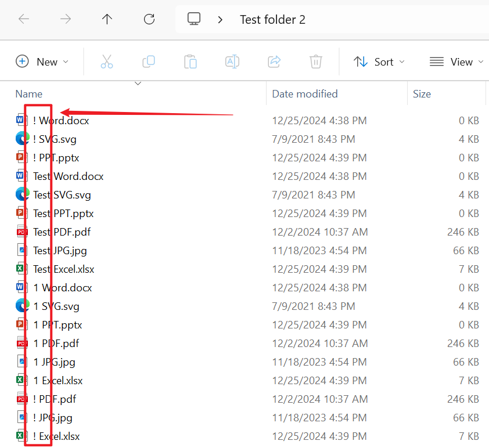489x448 pixels.
Task: Select the 1 Excel.xlsx file
Action: (x=58, y=381)
